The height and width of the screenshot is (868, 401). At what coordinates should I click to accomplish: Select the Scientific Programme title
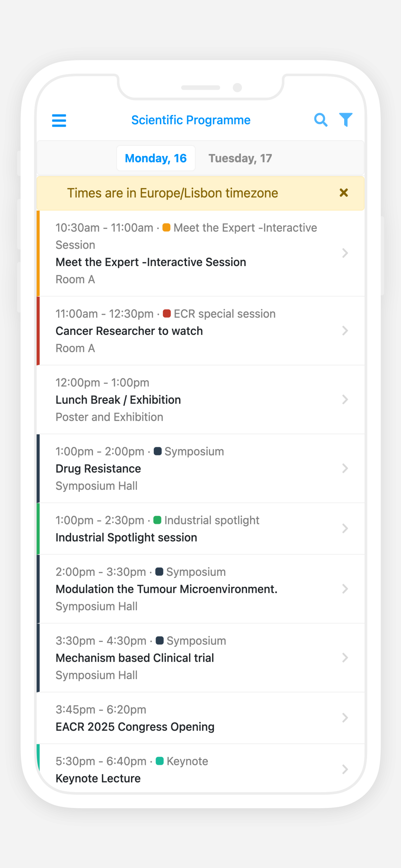191,120
